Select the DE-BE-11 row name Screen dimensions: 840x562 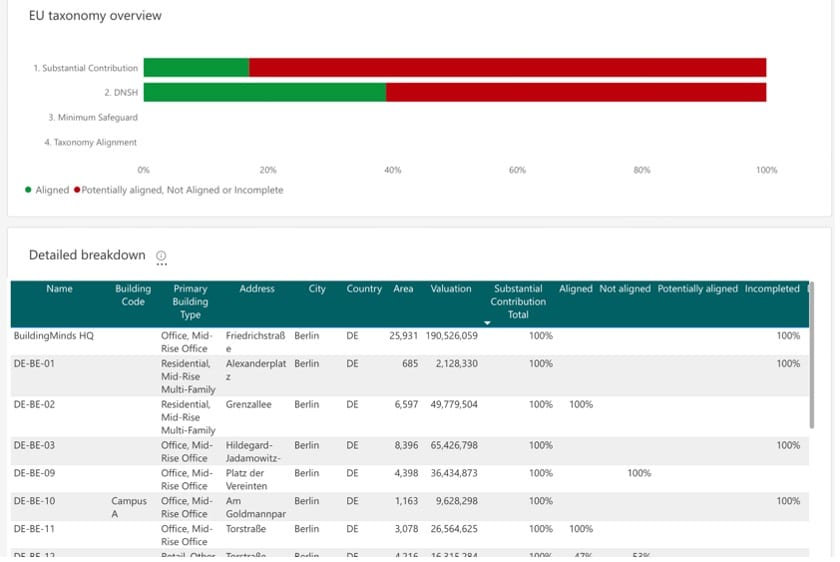pyautogui.click(x=34, y=529)
